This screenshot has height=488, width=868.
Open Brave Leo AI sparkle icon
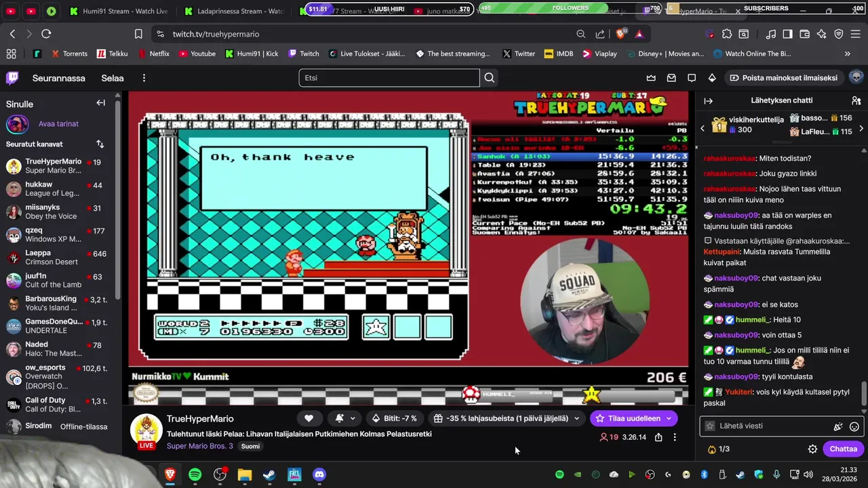click(x=822, y=34)
